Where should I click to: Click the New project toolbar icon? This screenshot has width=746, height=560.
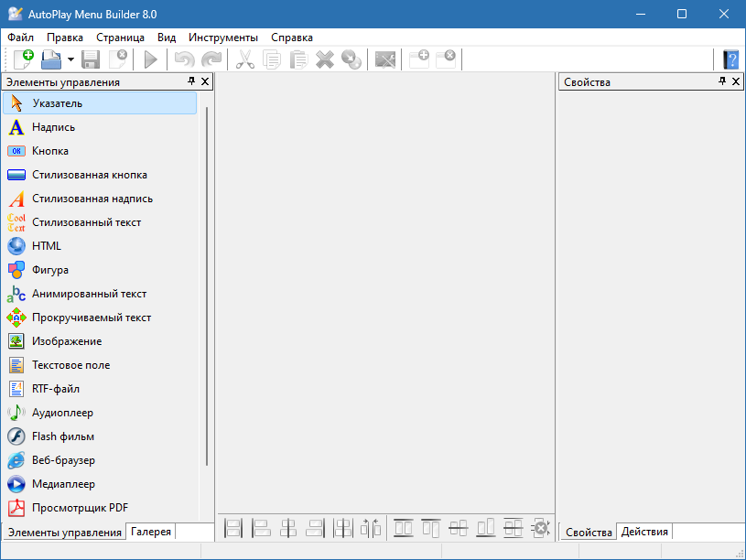(x=23, y=59)
